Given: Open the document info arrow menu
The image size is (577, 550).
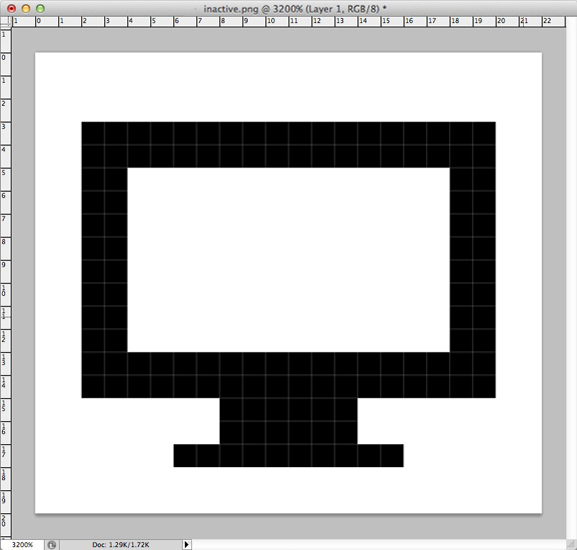Looking at the screenshot, I should click(x=187, y=544).
